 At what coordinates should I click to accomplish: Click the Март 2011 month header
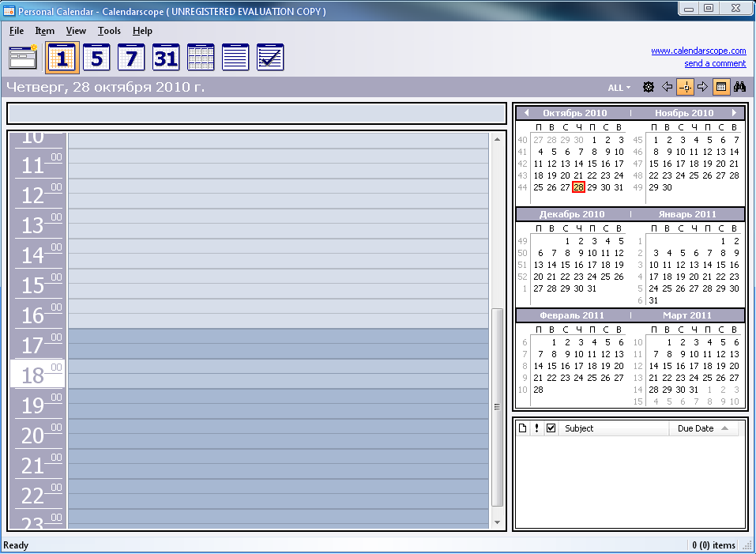687,315
